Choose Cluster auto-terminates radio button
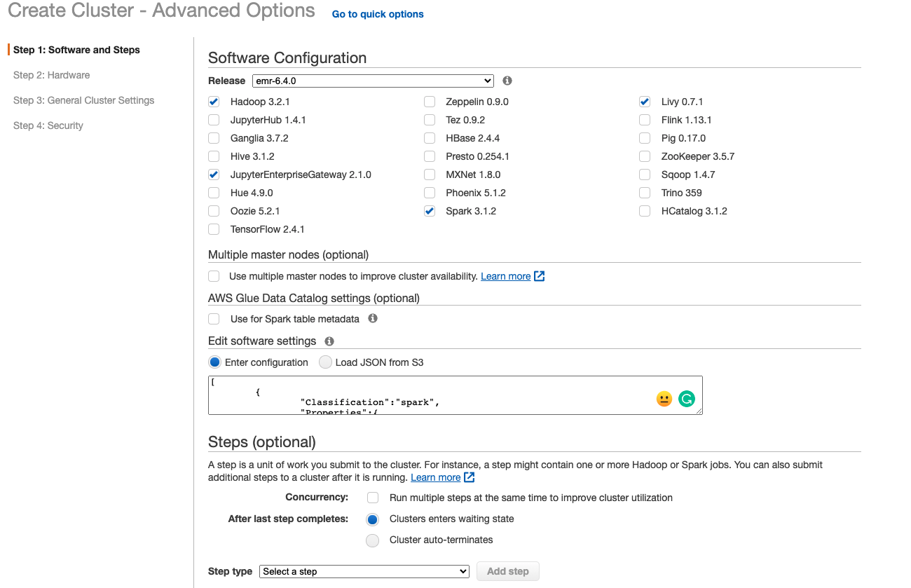 tap(373, 540)
